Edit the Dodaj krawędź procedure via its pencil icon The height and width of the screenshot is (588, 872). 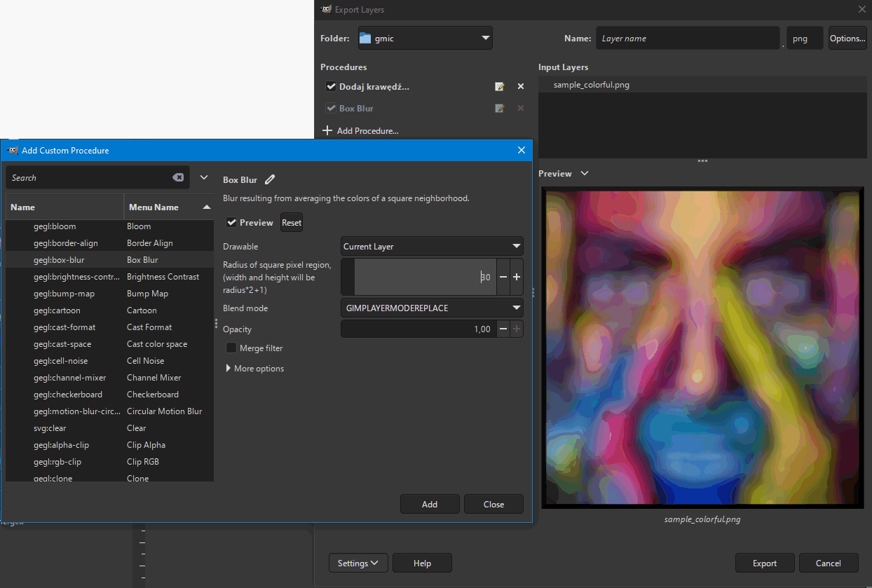tap(499, 86)
